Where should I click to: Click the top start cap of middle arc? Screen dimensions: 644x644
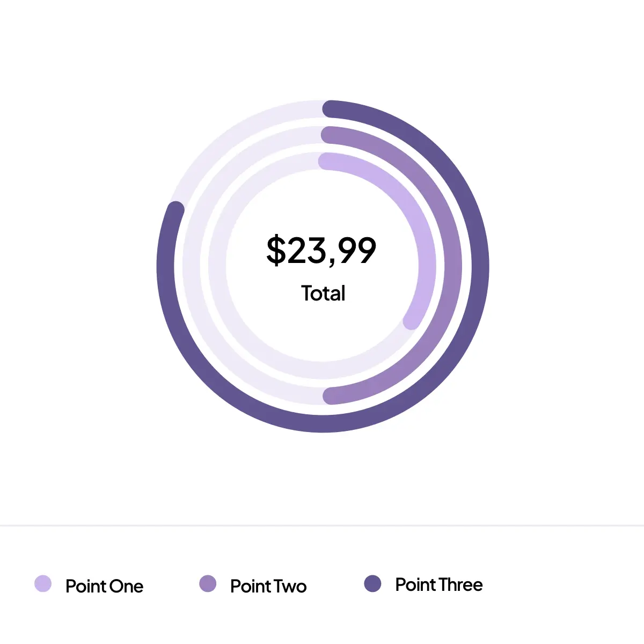330,135
